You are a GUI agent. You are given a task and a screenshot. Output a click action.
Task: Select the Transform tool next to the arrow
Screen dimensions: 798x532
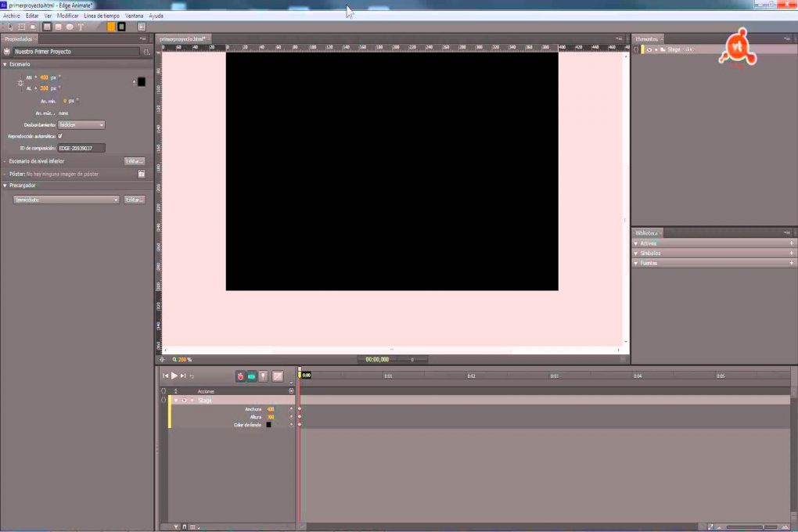tap(21, 26)
